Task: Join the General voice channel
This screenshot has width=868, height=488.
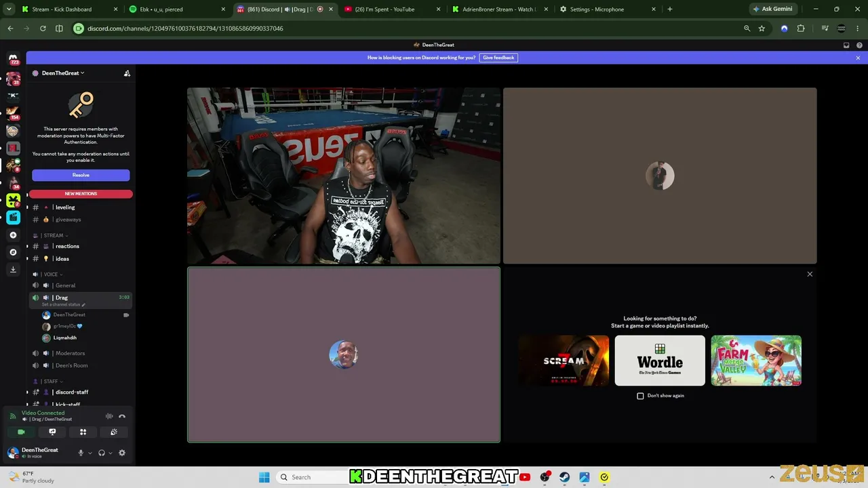Action: pos(81,285)
